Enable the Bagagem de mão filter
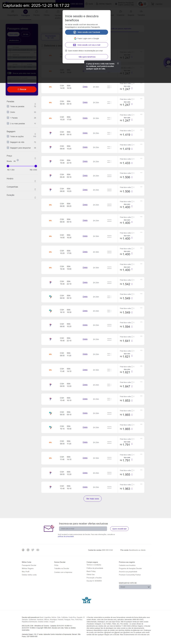171x644 pixels. (8, 142)
